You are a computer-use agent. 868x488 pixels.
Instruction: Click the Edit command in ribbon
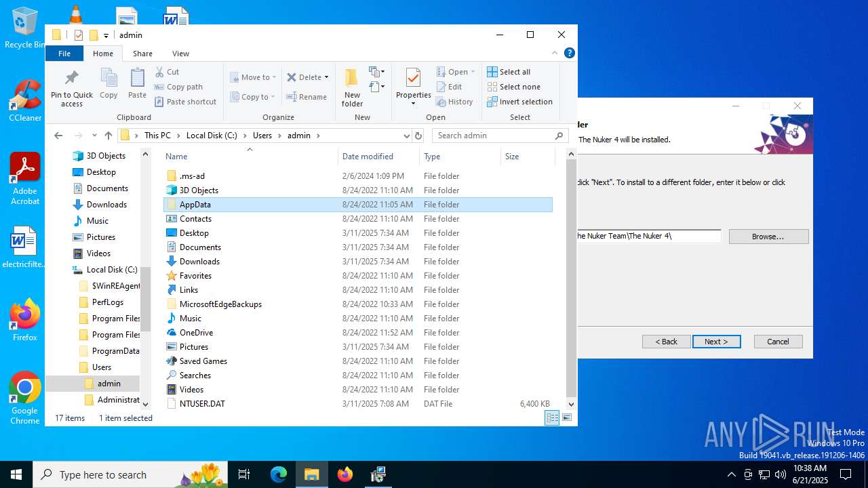pos(449,87)
